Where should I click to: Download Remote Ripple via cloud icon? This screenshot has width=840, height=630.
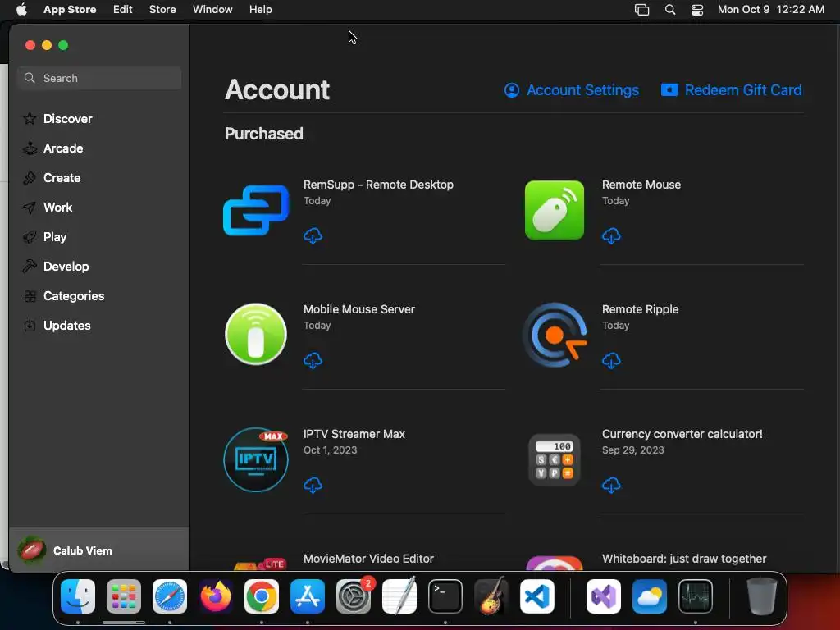coord(611,361)
